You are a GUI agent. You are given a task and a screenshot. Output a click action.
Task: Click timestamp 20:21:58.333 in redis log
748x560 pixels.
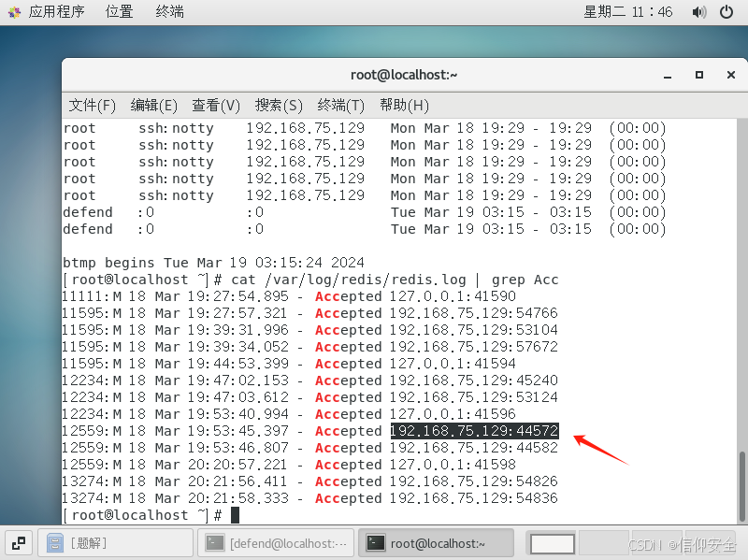[x=237, y=498]
